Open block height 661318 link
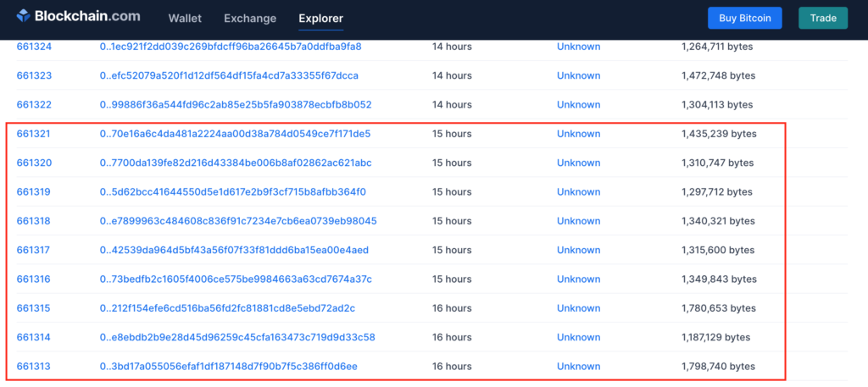 coord(34,221)
